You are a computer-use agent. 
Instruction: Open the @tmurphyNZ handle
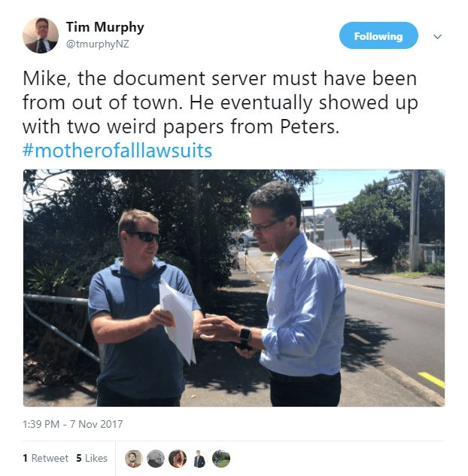[98, 44]
